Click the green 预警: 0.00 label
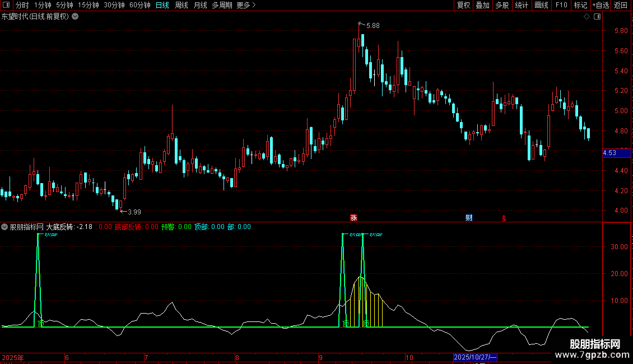The width and height of the screenshot is (633, 364). (176, 227)
